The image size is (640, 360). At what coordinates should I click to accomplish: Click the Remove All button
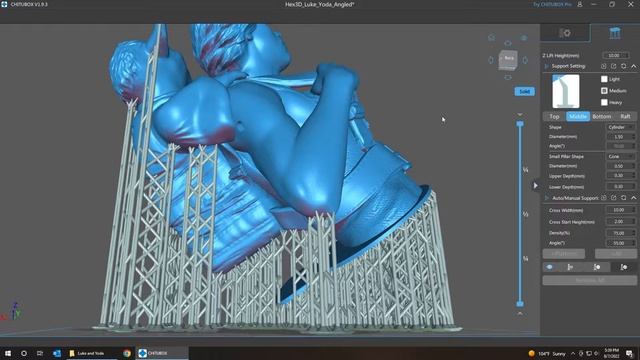coord(590,280)
